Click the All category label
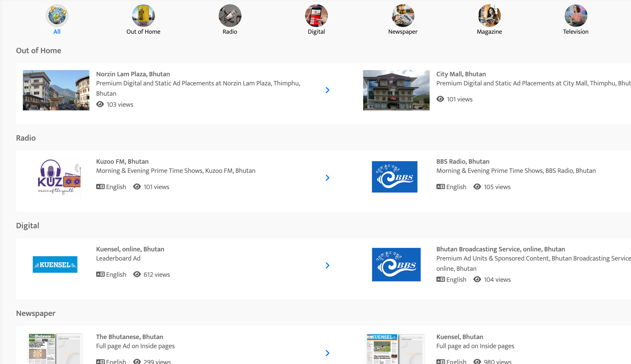Viewport: 631px width, 364px height. point(57,32)
